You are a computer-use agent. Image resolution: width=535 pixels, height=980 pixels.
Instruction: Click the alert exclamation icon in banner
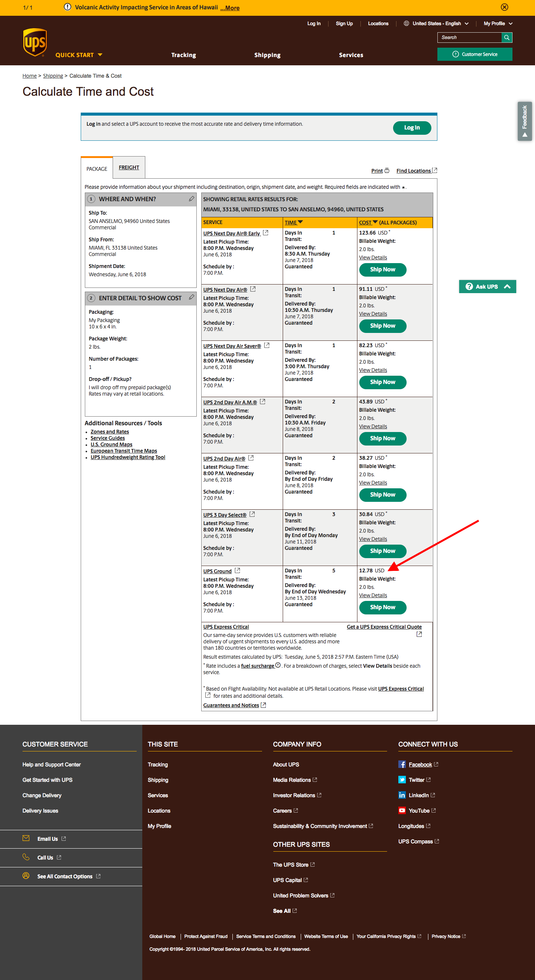tap(67, 7)
